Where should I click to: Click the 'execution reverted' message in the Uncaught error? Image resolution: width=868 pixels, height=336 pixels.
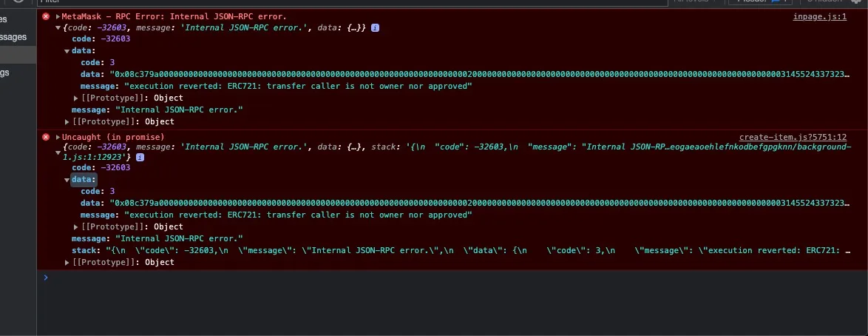298,215
